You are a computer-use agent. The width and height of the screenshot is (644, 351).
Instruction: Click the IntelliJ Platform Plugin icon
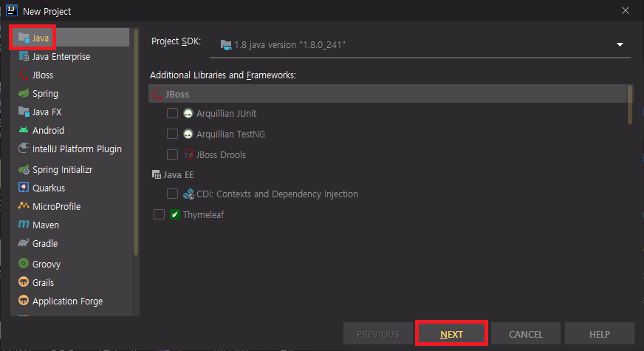(24, 149)
